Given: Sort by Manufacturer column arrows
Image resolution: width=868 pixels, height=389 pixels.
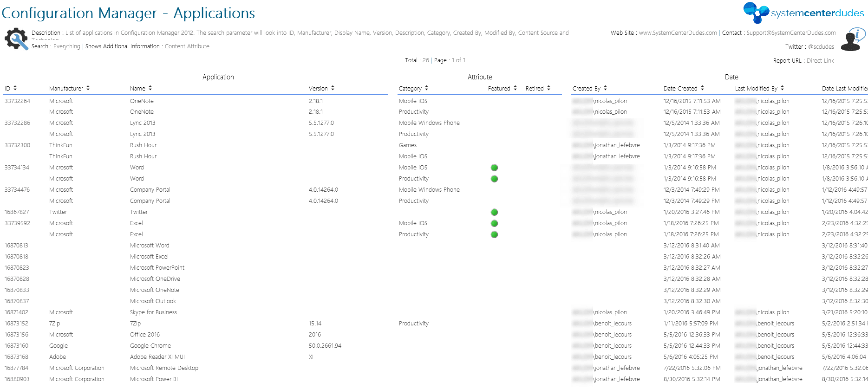Looking at the screenshot, I should 88,88.
